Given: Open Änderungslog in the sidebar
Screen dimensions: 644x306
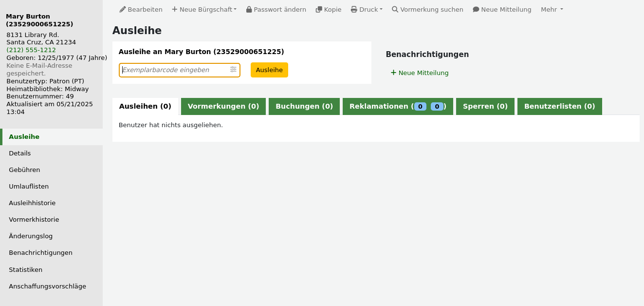Looking at the screenshot, I should [x=51, y=236].
